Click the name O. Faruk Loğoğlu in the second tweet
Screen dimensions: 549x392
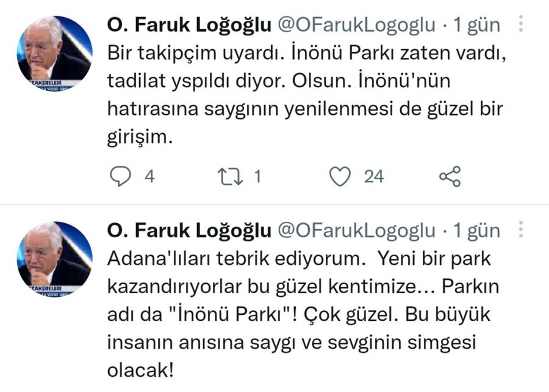[x=189, y=230]
